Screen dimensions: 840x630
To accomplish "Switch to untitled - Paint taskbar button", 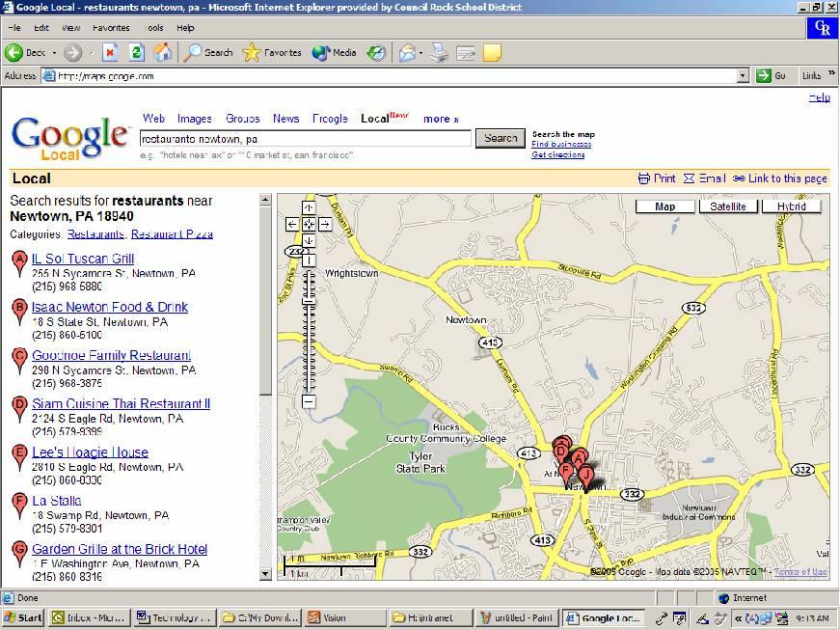I will tap(518, 618).
